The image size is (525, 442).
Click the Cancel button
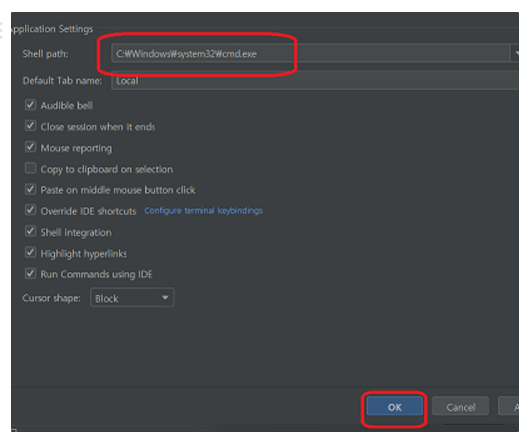pos(460,407)
